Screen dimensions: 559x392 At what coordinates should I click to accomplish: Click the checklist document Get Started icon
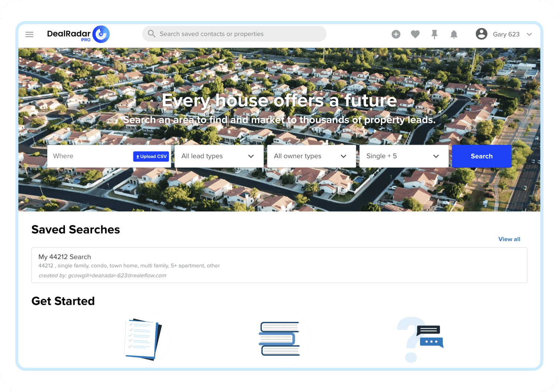click(143, 339)
